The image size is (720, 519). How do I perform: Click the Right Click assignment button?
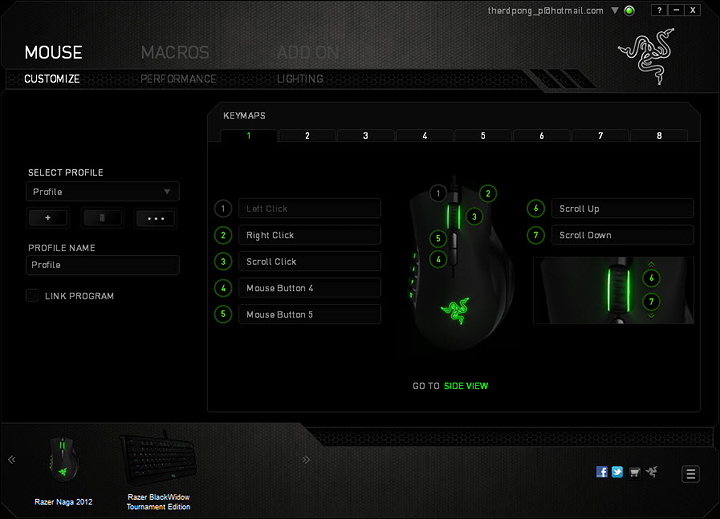tap(309, 235)
